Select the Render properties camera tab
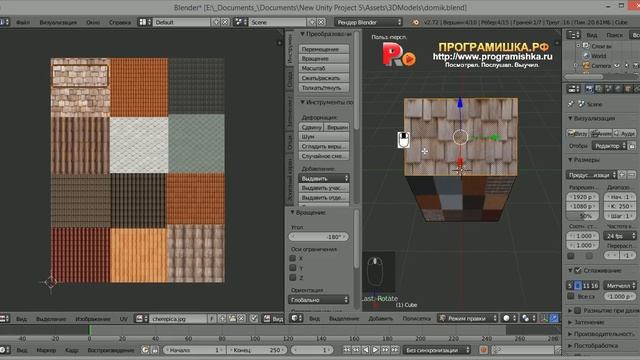 click(x=589, y=89)
